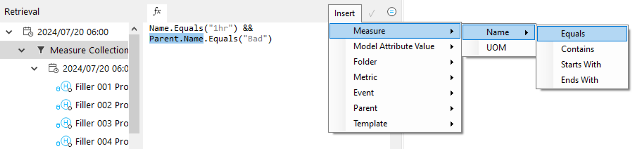Click the Filler 004 measure icon
The height and width of the screenshot is (149, 644).
[64, 141]
